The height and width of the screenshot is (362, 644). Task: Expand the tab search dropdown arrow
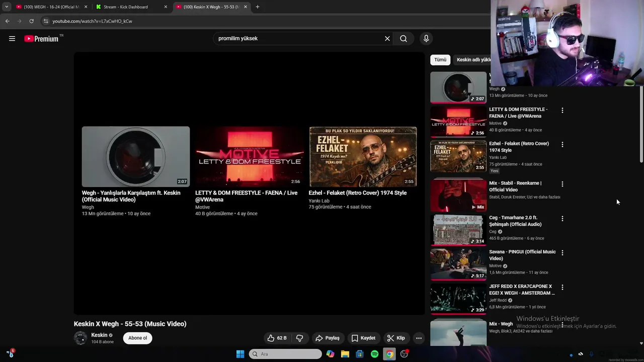7,7
